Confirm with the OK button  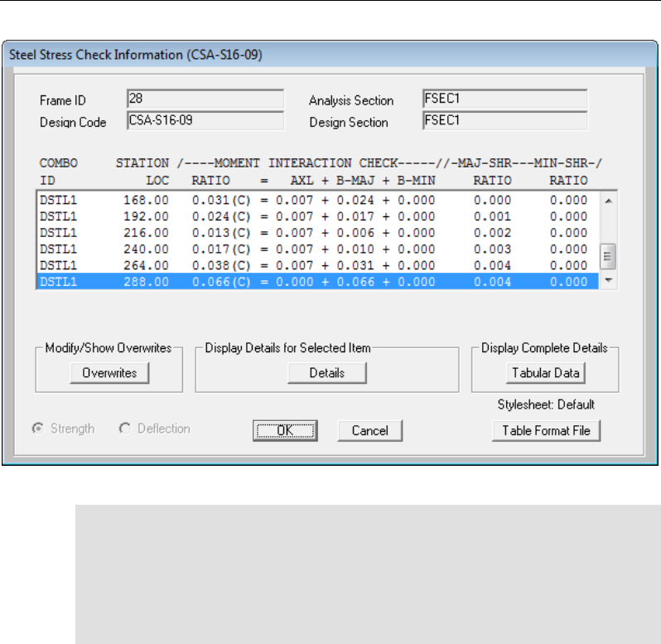point(286,431)
